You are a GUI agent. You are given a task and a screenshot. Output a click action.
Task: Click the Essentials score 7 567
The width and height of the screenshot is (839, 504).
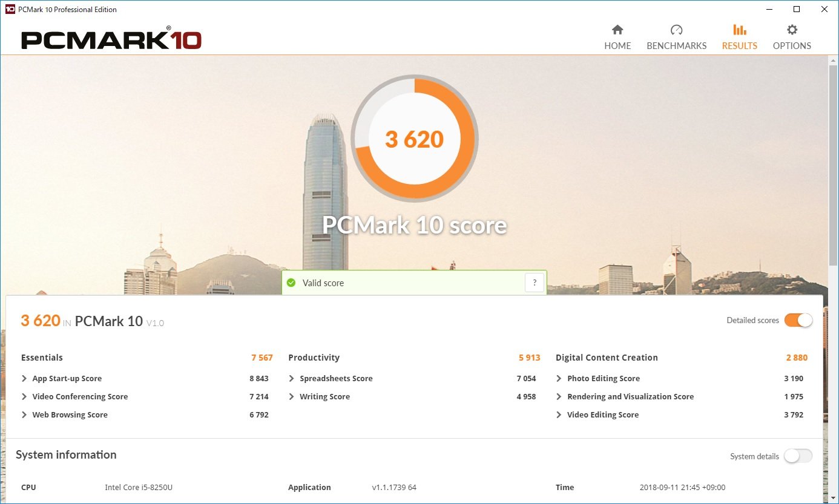262,358
